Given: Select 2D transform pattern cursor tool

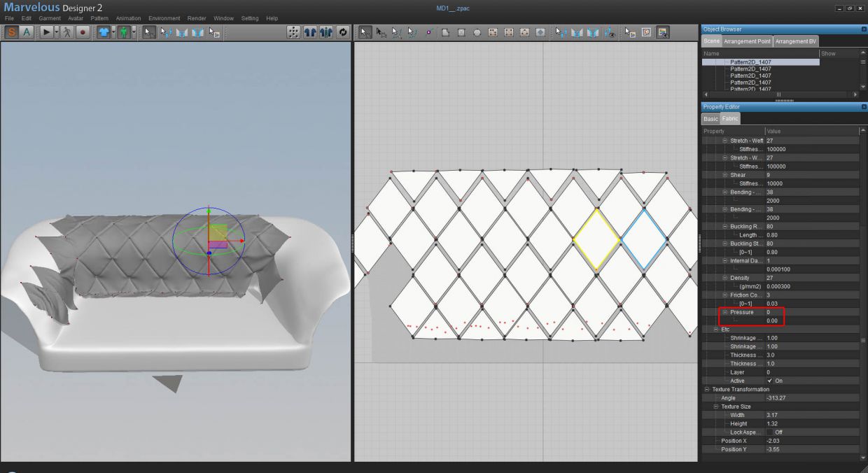Looking at the screenshot, I should (381, 32).
